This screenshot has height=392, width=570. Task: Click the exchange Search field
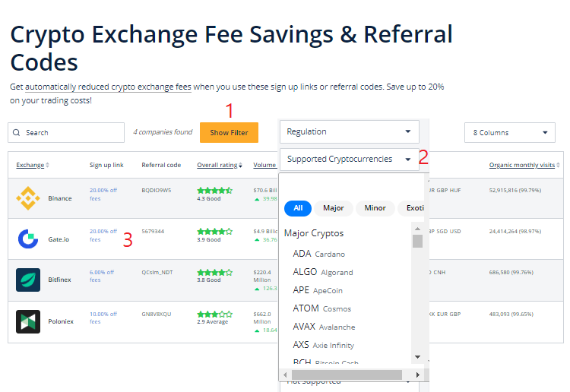click(x=72, y=133)
